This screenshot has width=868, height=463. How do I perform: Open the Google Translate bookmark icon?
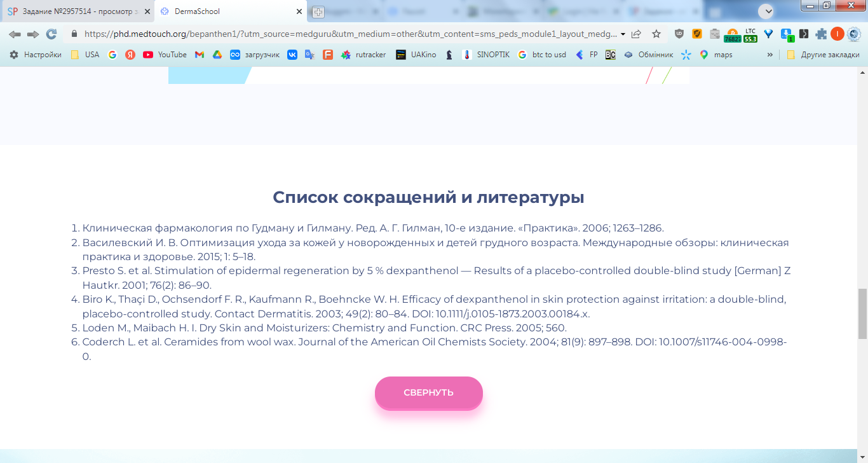(310, 55)
